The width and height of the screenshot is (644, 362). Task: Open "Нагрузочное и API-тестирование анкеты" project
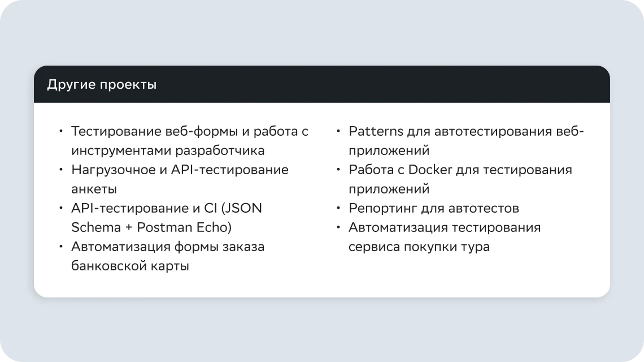[180, 179]
